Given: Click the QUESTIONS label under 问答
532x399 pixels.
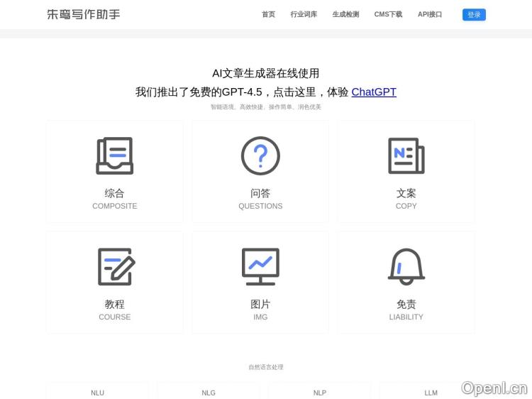Looking at the screenshot, I should click(260, 206).
